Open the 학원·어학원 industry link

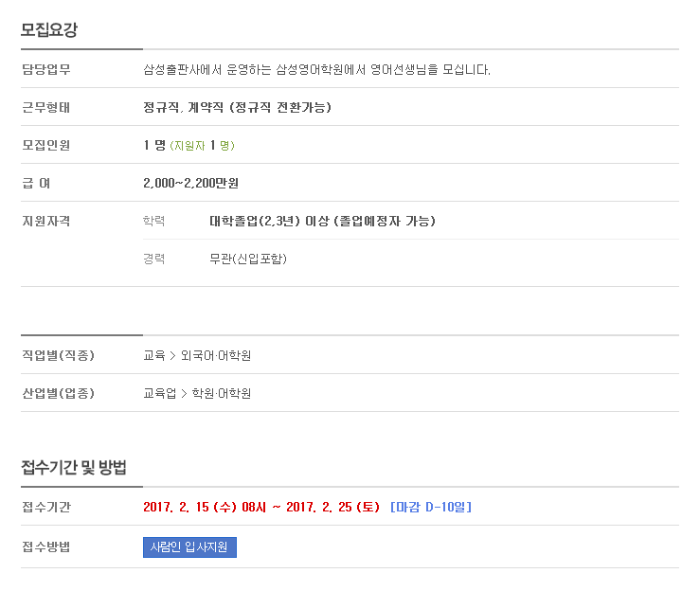pos(222,393)
